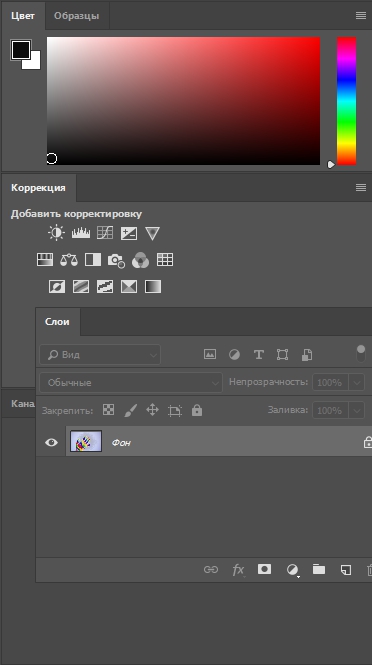This screenshot has height=665, width=372.
Task: Add a Vibrance adjustment
Action: click(152, 233)
